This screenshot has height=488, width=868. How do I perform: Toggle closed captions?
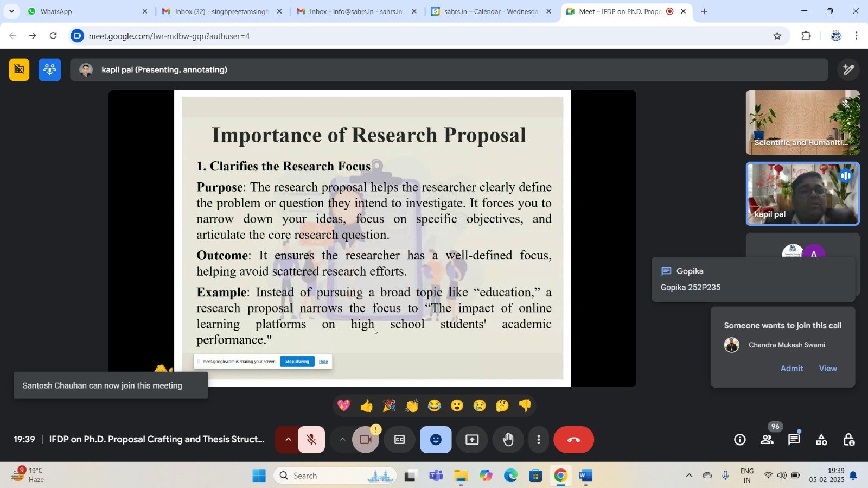coord(399,440)
